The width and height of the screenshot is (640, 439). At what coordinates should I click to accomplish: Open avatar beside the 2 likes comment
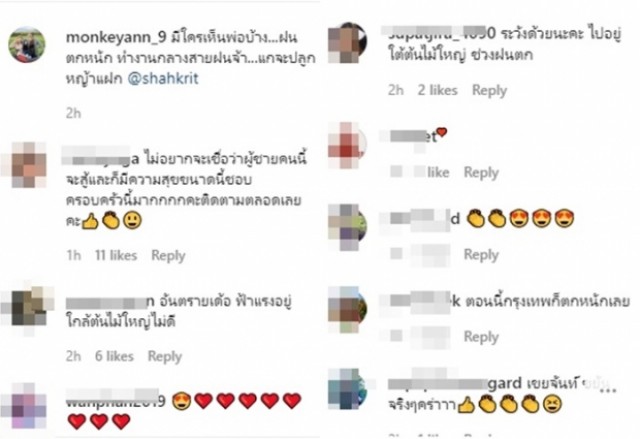click(347, 42)
